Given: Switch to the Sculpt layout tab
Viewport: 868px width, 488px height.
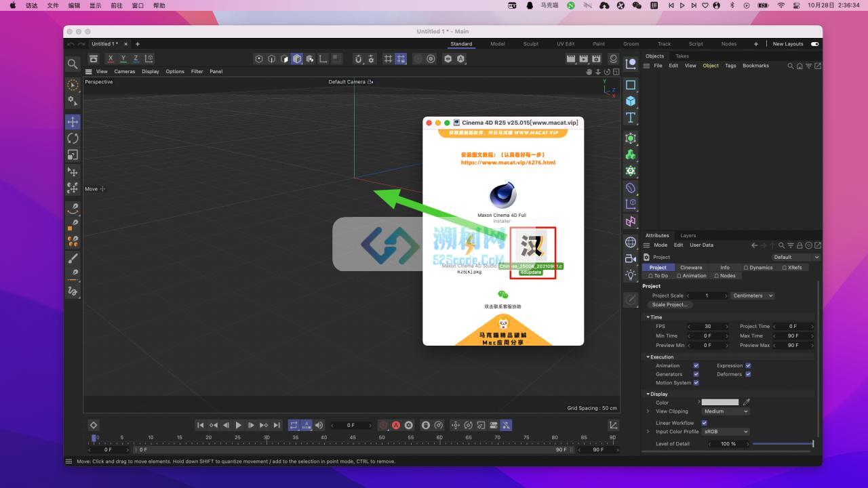Looking at the screenshot, I should coord(531,44).
